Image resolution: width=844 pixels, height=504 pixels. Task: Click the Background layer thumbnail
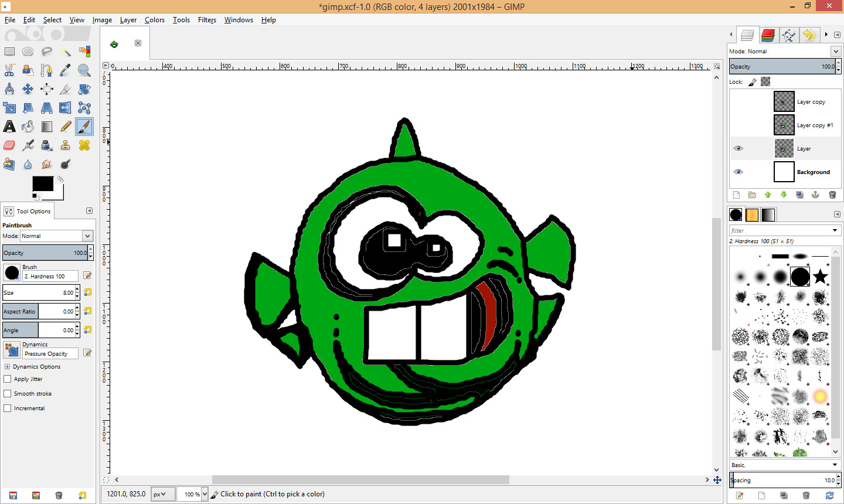[x=784, y=172]
